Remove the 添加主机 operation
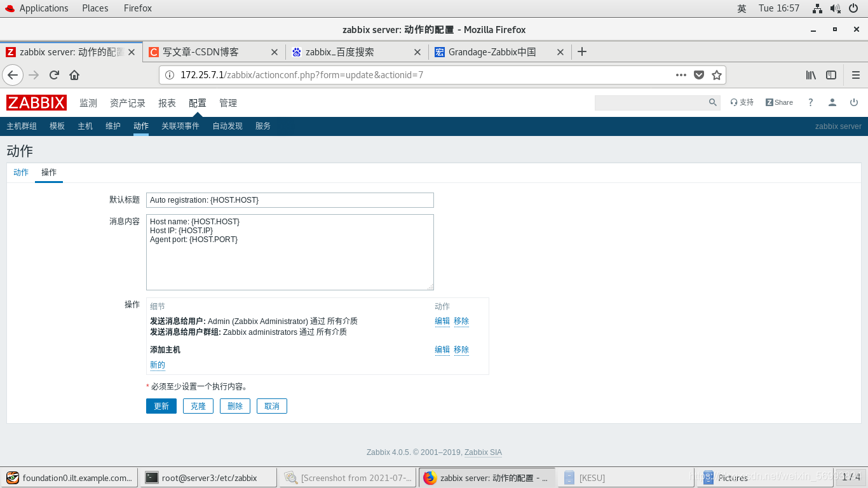This screenshot has width=868, height=488. point(461,350)
